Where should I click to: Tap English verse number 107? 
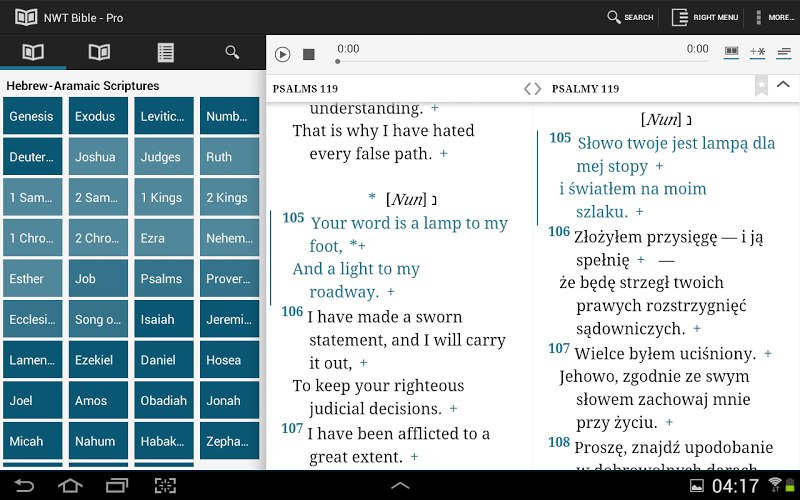pos(292,428)
